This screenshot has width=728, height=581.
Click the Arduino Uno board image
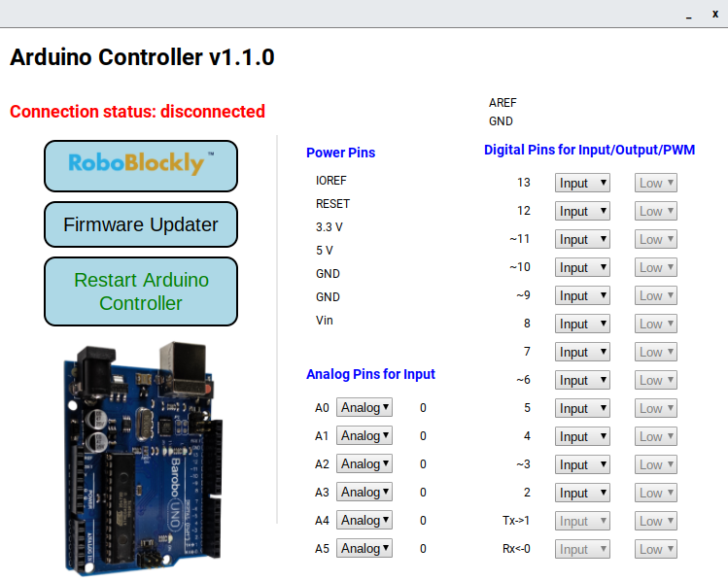141,455
